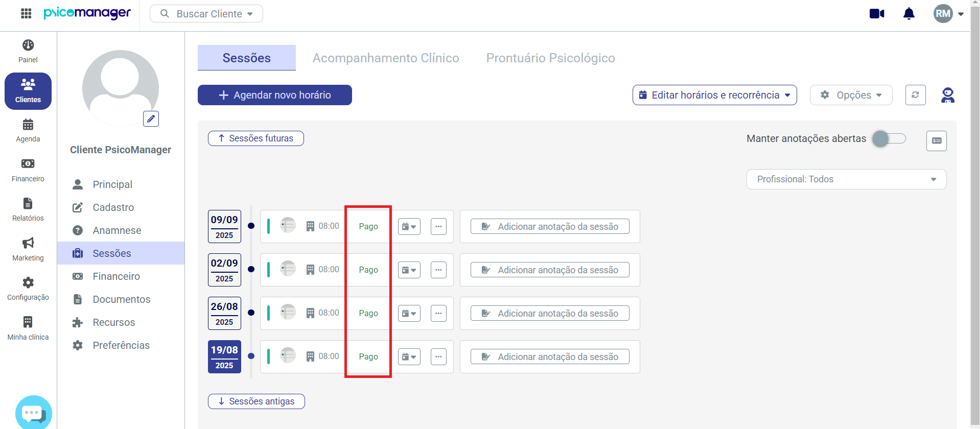Open notifications bell
Image resolution: width=980 pixels, height=429 pixels.
click(909, 14)
